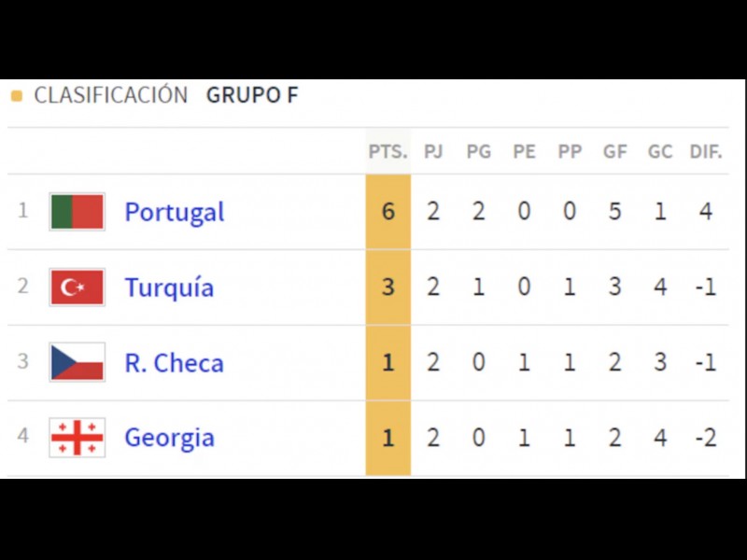Open the Turquía team link
The width and height of the screenshot is (747, 560).
pyautogui.click(x=169, y=287)
